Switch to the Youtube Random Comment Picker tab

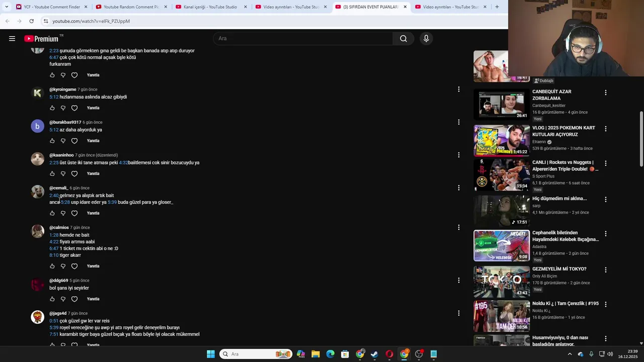(x=131, y=7)
